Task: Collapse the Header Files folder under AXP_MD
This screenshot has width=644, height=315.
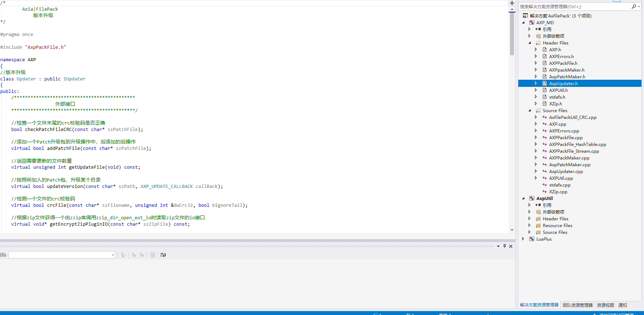Action: tap(530, 43)
